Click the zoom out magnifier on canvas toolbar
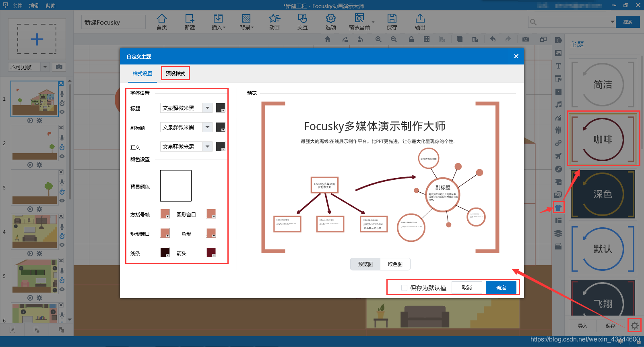This screenshot has height=347, width=644. [394, 39]
